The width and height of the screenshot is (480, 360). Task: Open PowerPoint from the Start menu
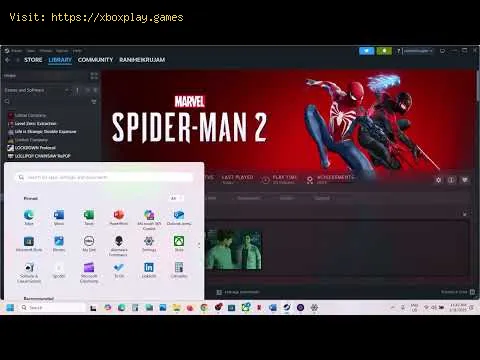click(119, 217)
